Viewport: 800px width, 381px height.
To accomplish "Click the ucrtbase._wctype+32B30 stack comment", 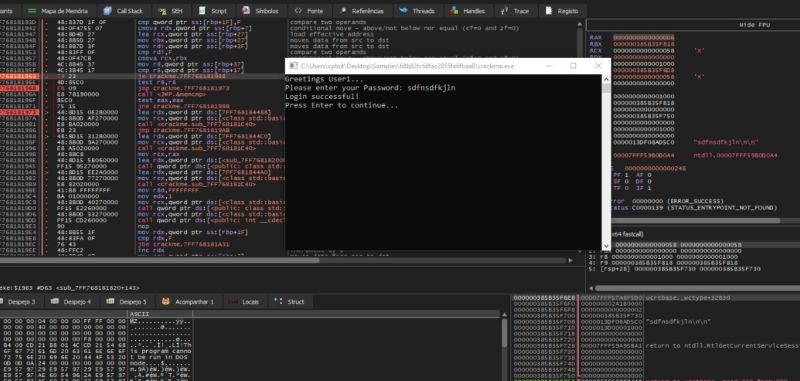I will click(x=688, y=297).
